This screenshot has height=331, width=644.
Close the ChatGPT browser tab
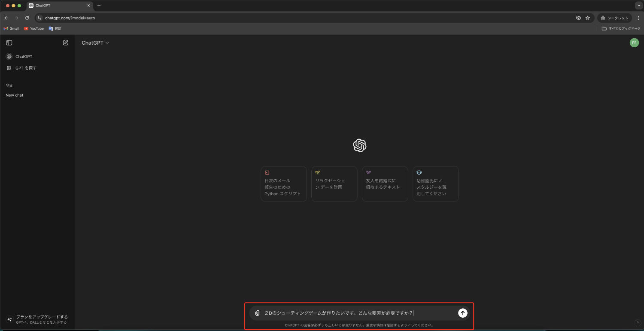click(x=89, y=6)
